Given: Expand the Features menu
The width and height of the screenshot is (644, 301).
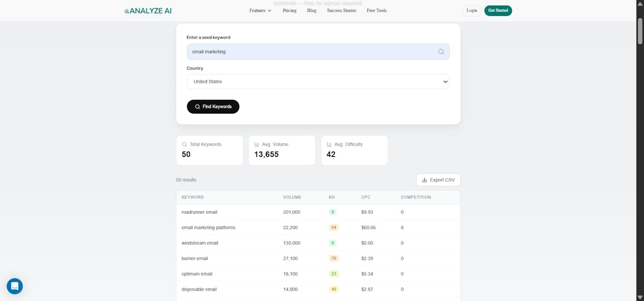Looking at the screenshot, I should tap(260, 10).
